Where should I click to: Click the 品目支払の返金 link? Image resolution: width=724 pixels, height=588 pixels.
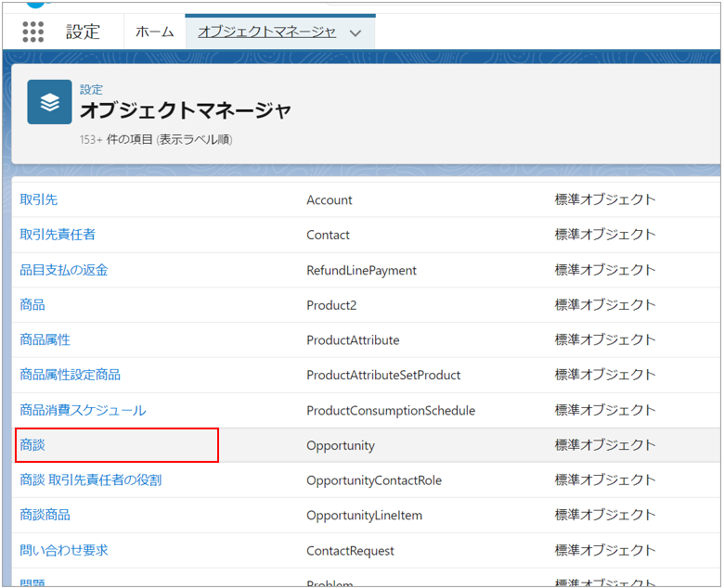(64, 270)
